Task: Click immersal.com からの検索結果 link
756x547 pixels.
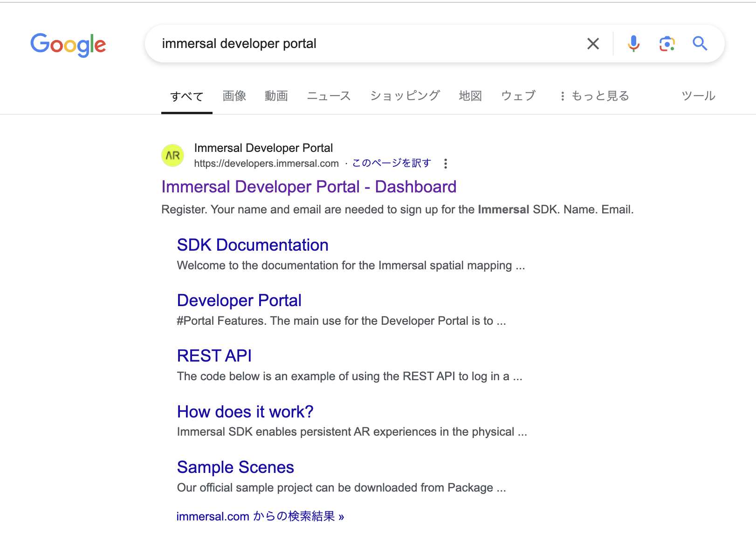Action: 260,516
